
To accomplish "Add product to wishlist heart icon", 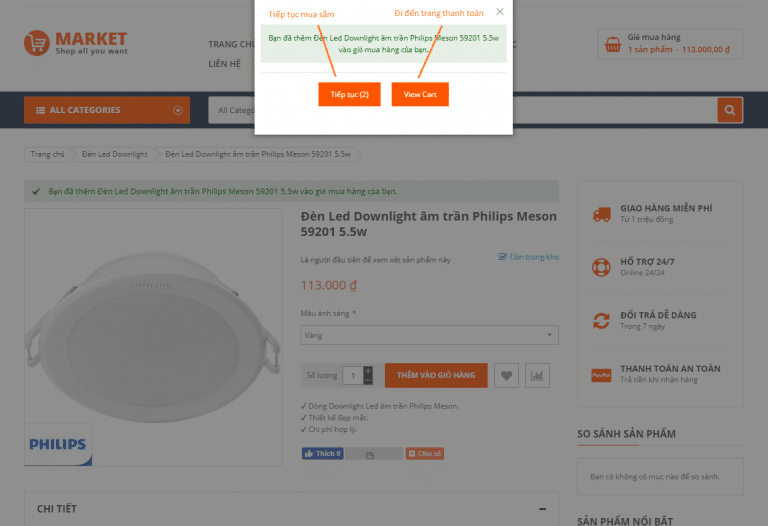I will coord(507,376).
